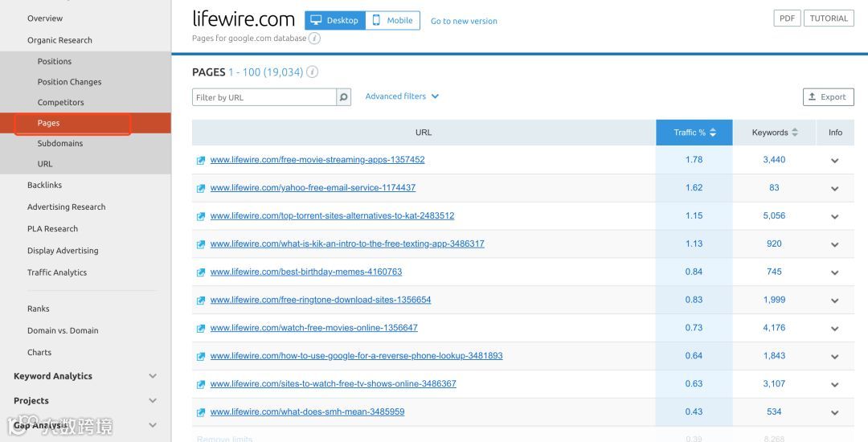This screenshot has width=868, height=442.
Task: Open what-does-smh-mean-3485959 URL link
Action: [x=307, y=411]
